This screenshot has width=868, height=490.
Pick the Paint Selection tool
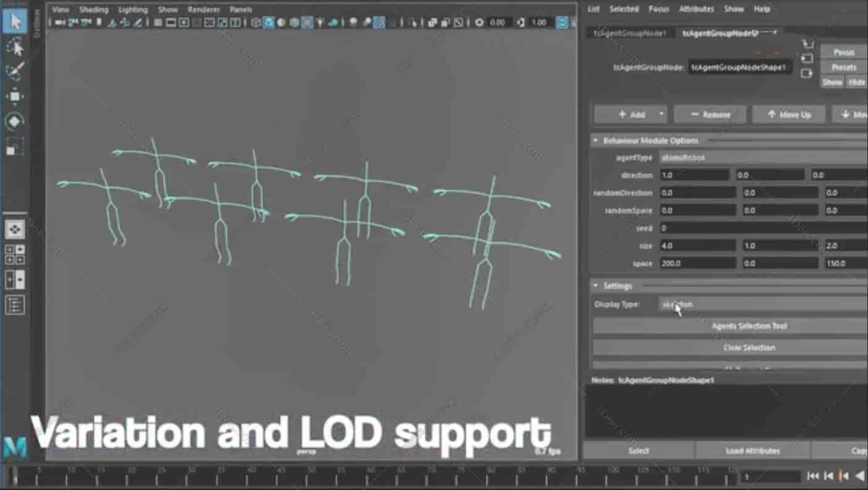(15, 71)
